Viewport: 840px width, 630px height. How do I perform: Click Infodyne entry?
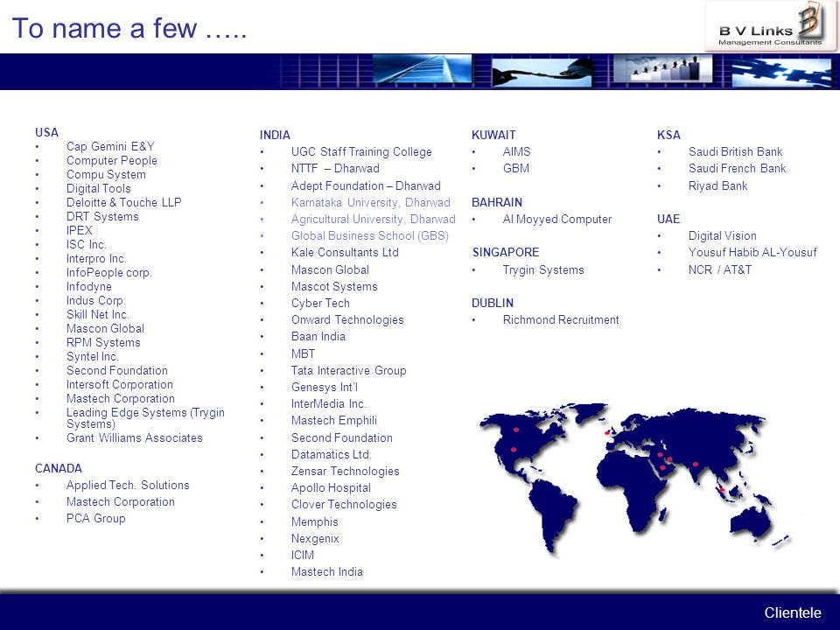click(89, 287)
